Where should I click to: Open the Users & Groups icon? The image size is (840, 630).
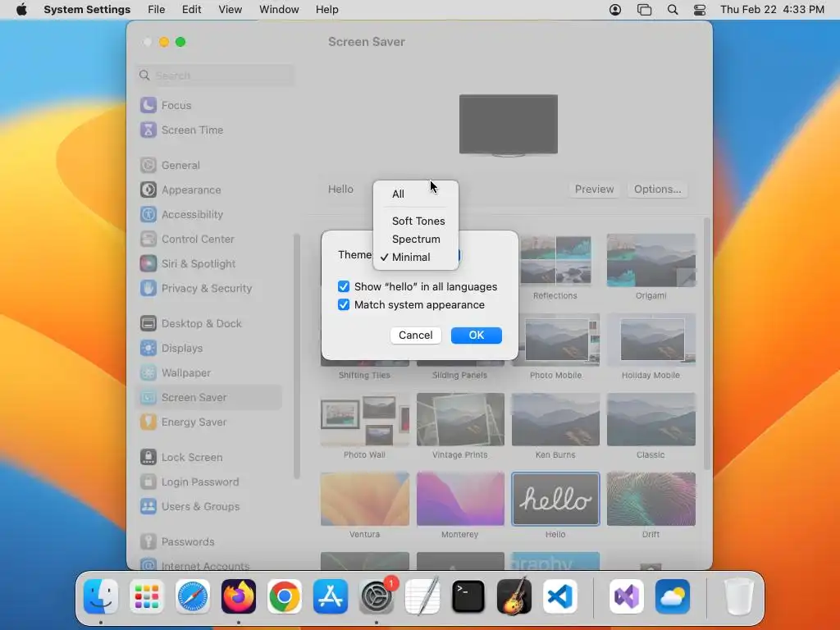148,507
